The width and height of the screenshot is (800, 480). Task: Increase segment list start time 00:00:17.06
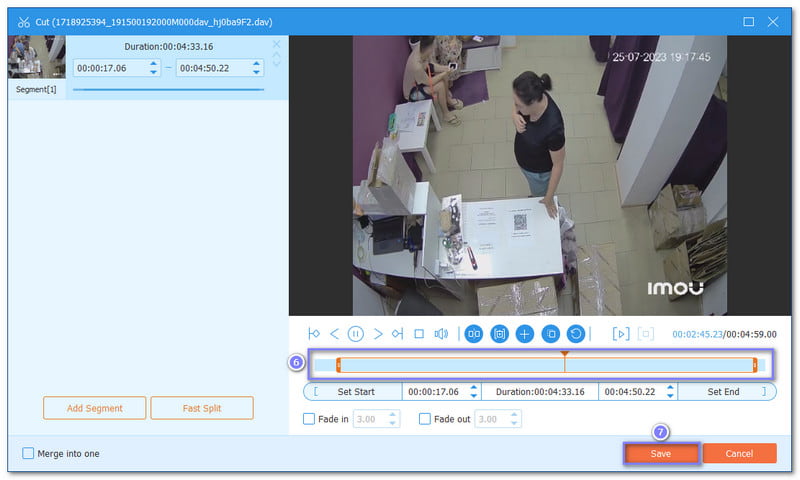click(154, 64)
